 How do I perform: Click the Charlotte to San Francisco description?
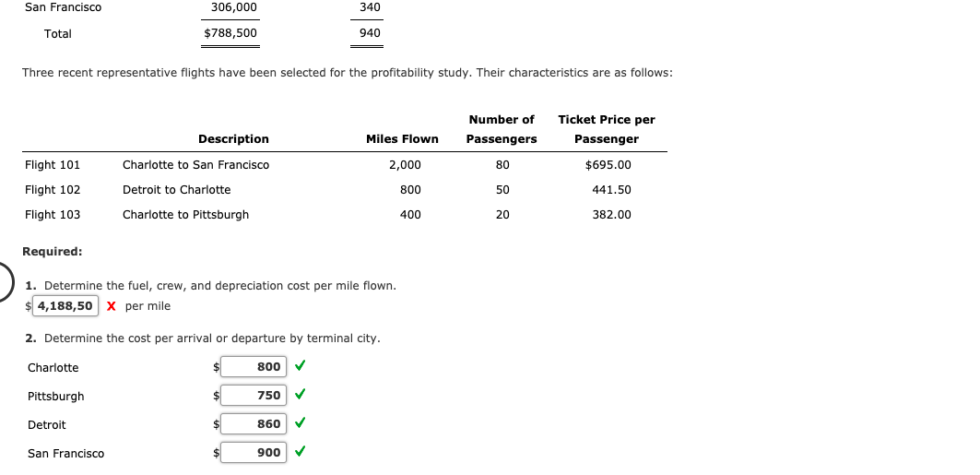pyautogui.click(x=195, y=165)
